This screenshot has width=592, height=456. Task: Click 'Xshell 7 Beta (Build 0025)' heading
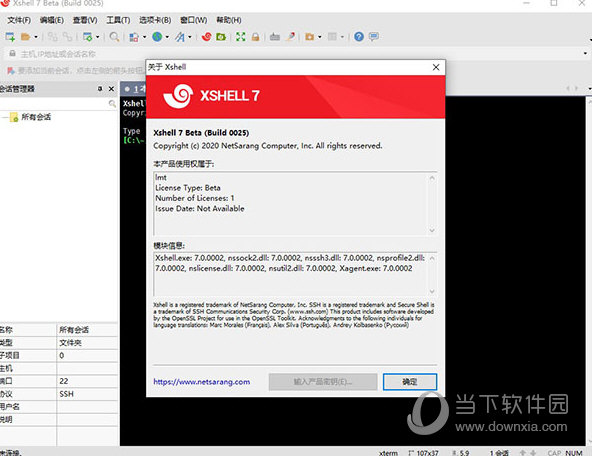pos(201,133)
